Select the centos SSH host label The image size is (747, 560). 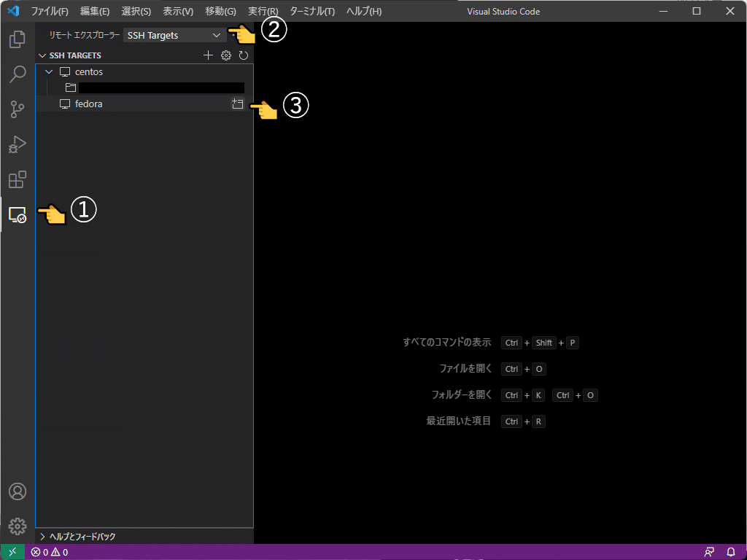88,72
